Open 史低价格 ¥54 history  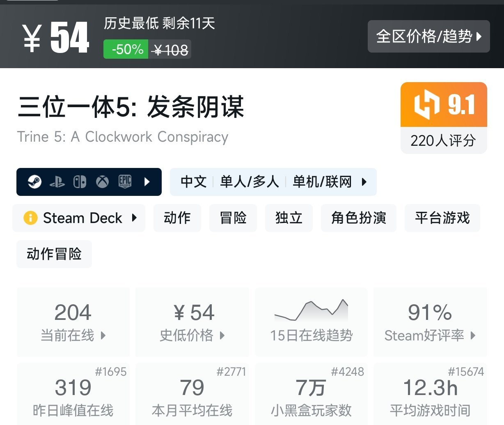tap(192, 322)
